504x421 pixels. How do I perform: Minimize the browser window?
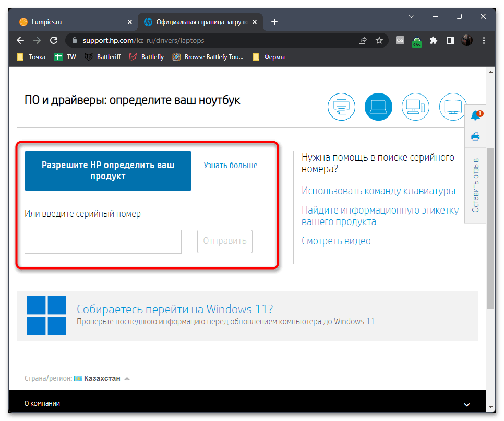(x=435, y=16)
